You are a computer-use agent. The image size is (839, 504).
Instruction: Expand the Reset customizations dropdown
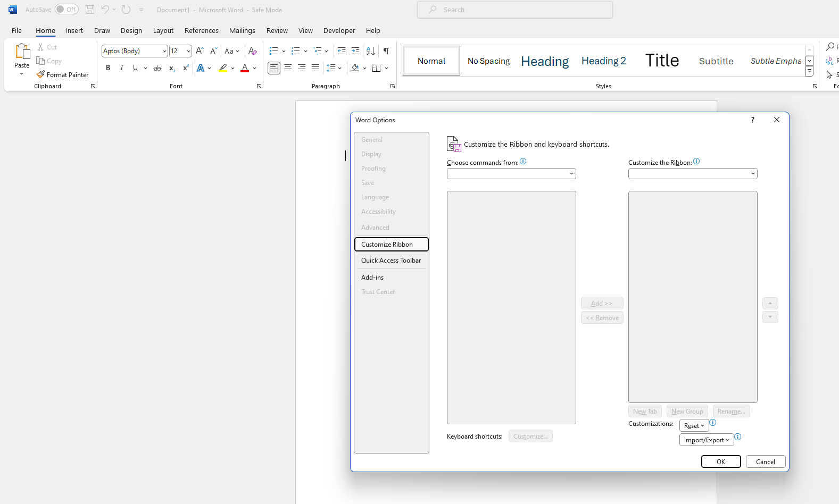click(x=694, y=426)
